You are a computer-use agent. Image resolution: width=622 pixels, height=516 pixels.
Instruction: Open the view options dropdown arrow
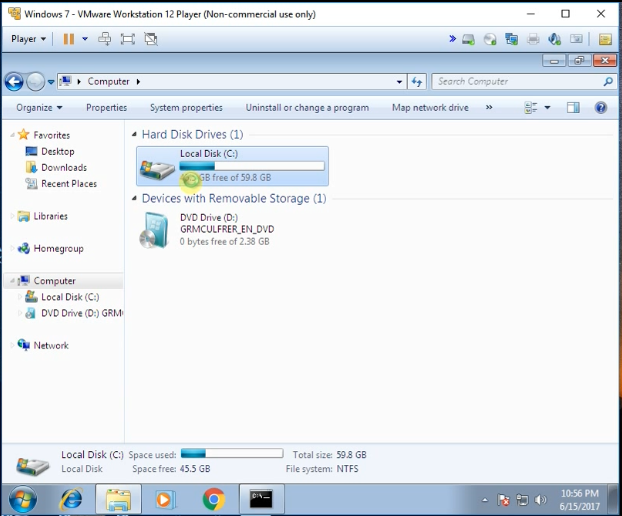click(547, 107)
